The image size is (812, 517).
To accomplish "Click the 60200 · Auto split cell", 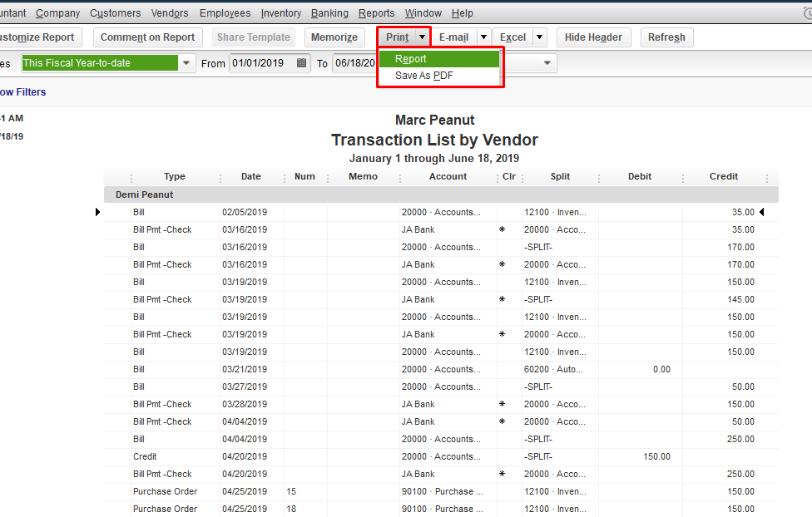I will coord(553,370).
